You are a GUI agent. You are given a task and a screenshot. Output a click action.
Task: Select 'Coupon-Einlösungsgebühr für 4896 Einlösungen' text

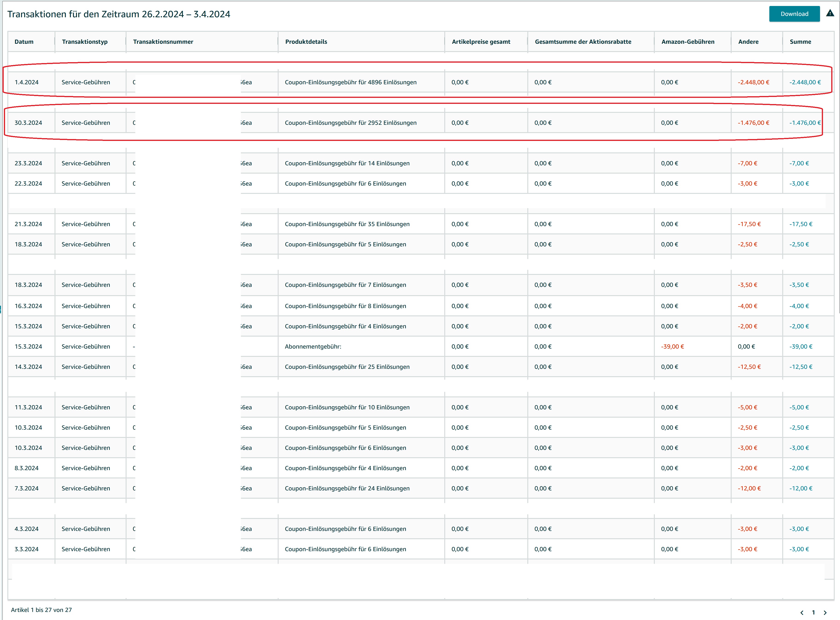[351, 82]
